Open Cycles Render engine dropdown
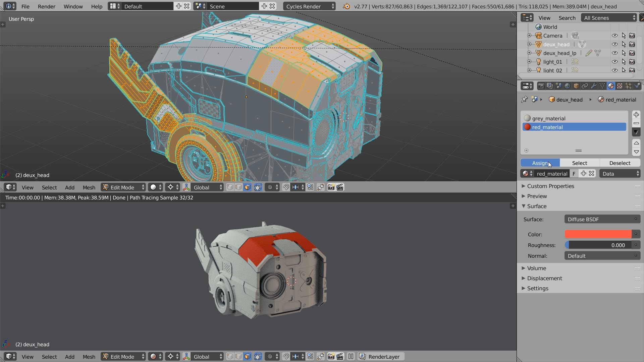 [x=309, y=6]
